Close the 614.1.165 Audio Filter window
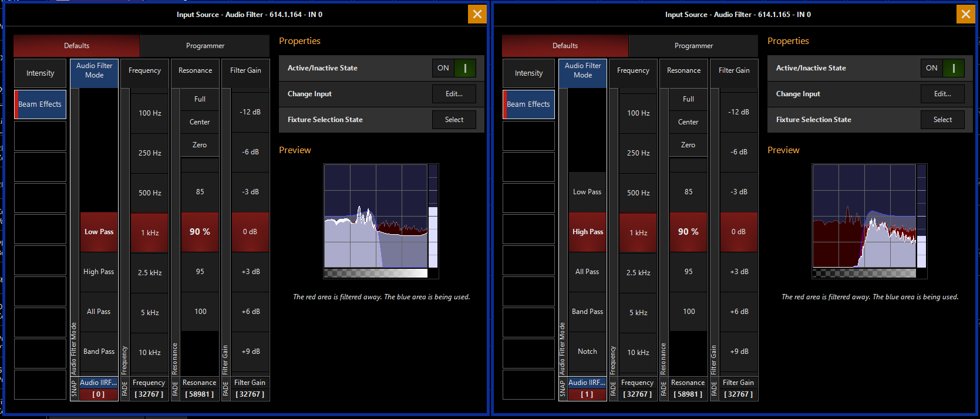 pyautogui.click(x=966, y=14)
